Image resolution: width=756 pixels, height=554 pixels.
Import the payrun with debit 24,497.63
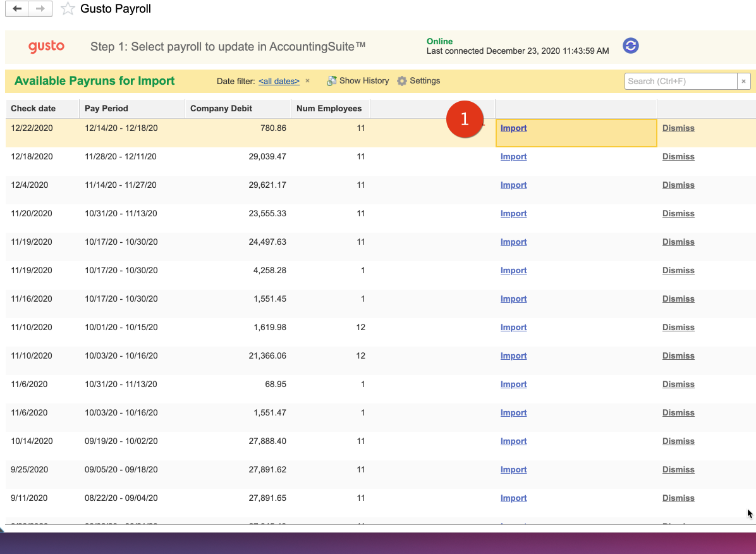(x=513, y=242)
